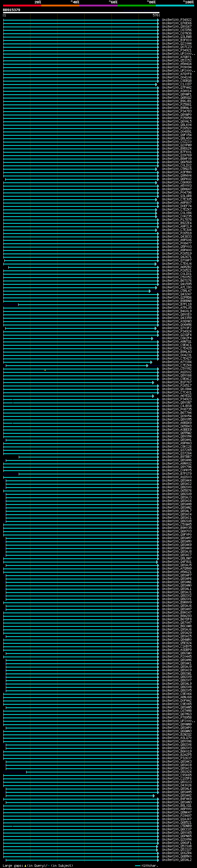Choose hit UniRef100_Q8VWP1
197x868 pixels.
tap(177, 94)
